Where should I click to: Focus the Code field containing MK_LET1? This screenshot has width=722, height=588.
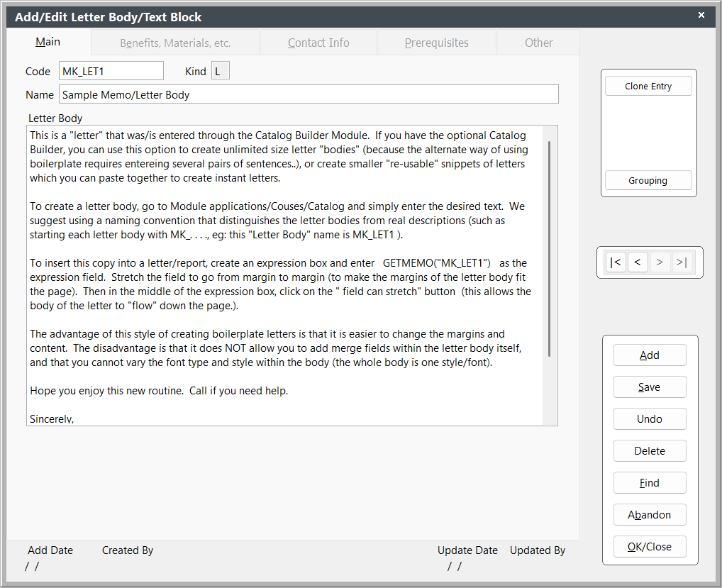point(111,71)
